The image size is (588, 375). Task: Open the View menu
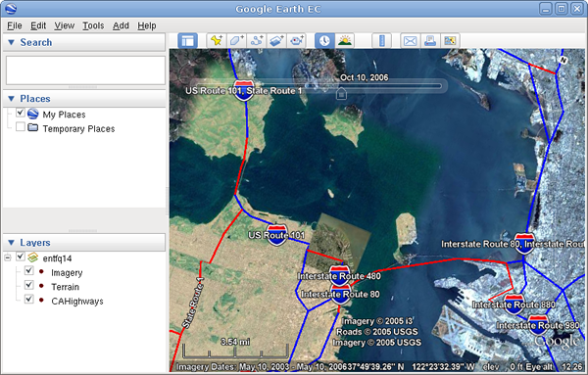pos(64,25)
